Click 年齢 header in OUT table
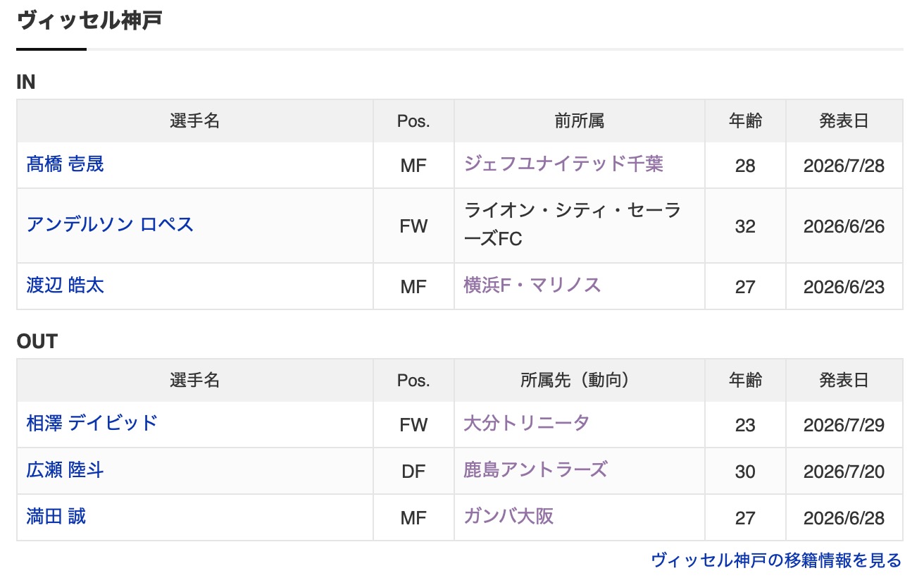The image size is (924, 585). click(745, 381)
